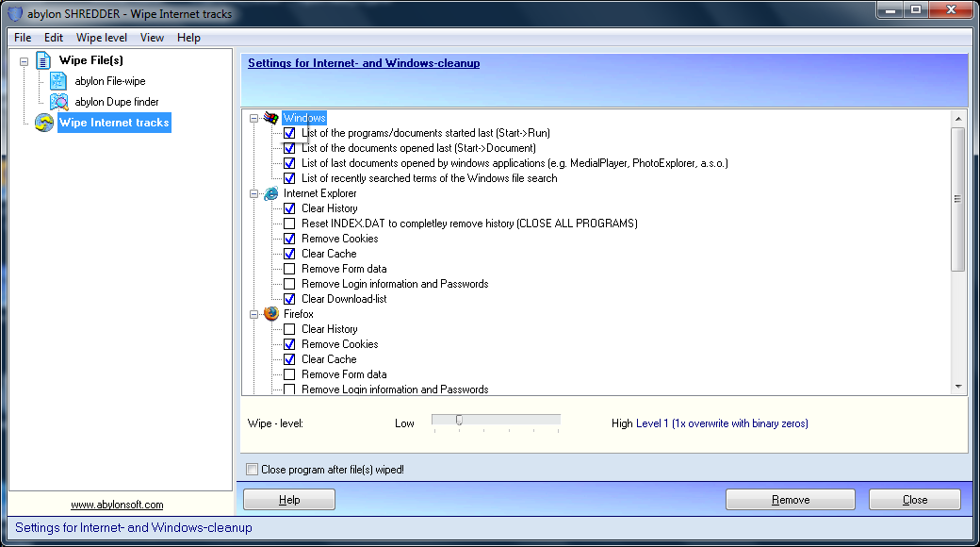Collapse the Internet Explorer section
Viewport: 980px width, 547px height.
point(253,194)
